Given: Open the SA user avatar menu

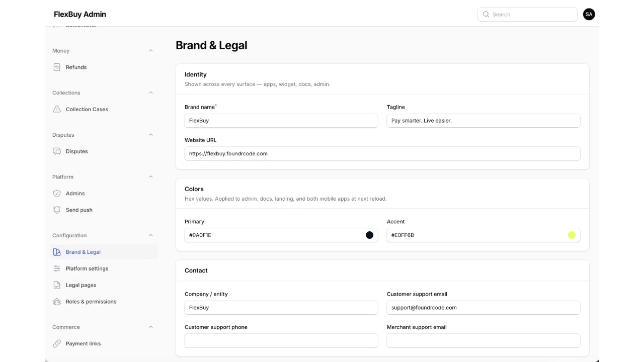Looking at the screenshot, I should coord(589,15).
